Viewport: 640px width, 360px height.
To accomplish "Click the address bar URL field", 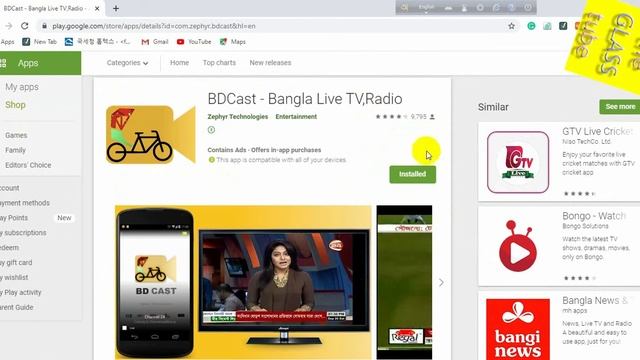I will [x=269, y=26].
